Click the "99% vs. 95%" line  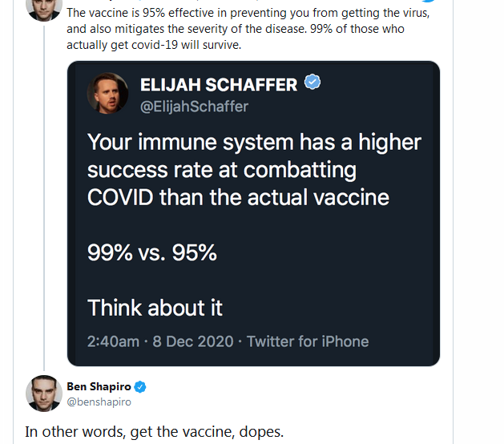click(152, 252)
